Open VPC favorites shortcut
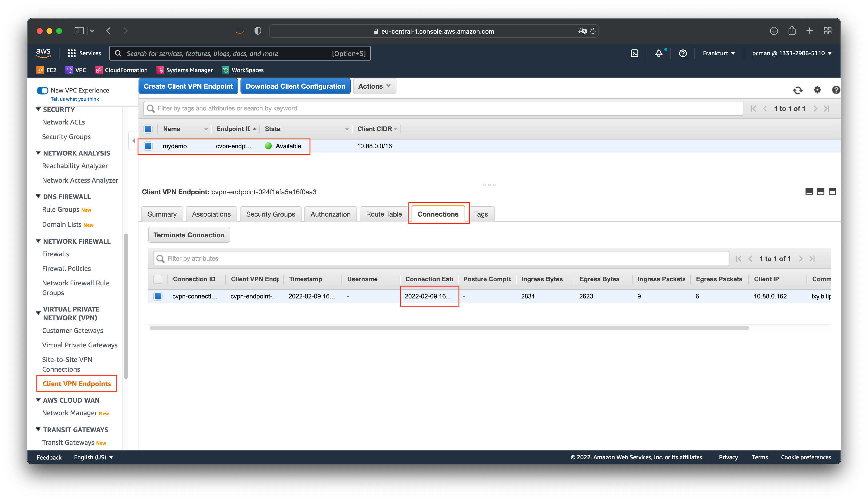The width and height of the screenshot is (868, 500). click(x=76, y=70)
